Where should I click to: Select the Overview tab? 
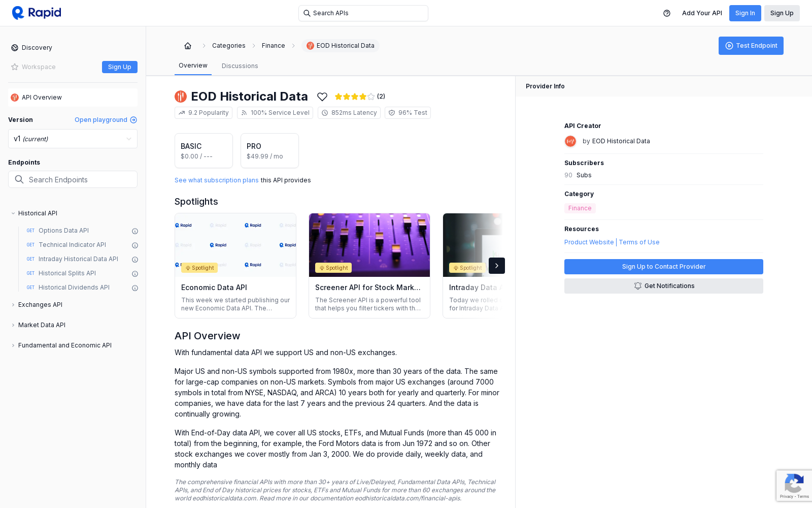[193, 66]
